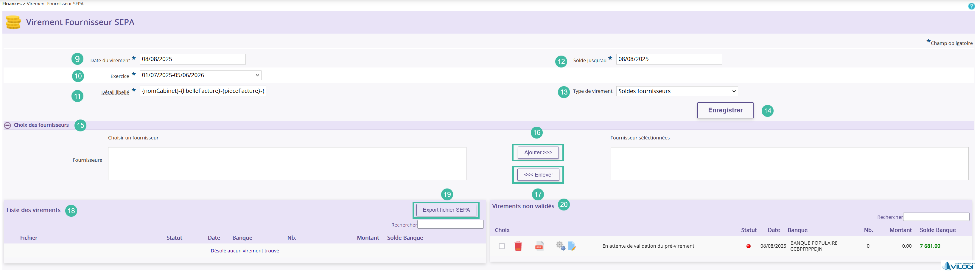Screen dimensions: 980x275
Task: Click the Solde jusqu'au date field
Action: [x=669, y=59]
